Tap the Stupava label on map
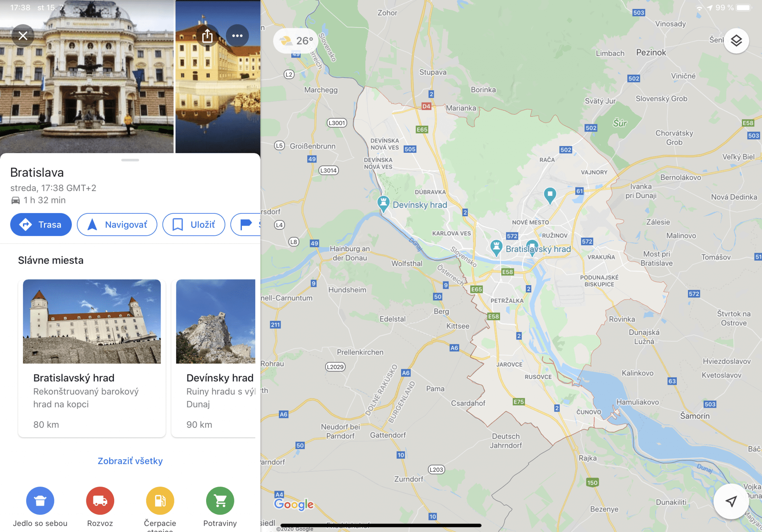 (433, 72)
